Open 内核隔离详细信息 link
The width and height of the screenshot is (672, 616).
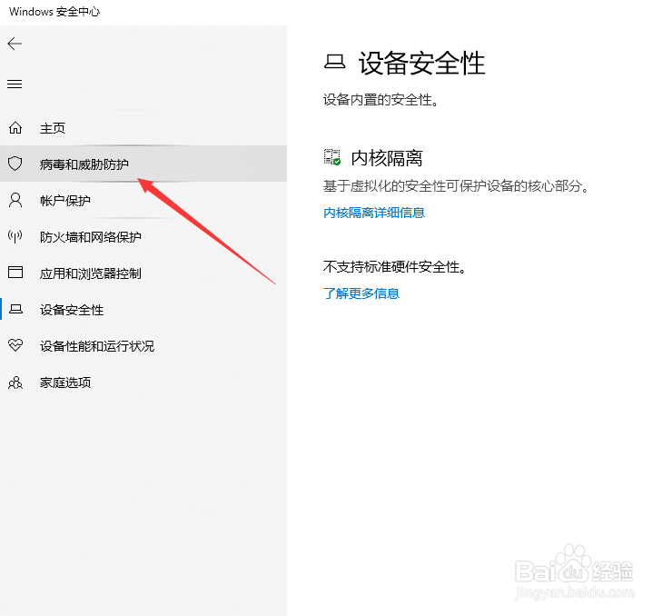(x=374, y=213)
